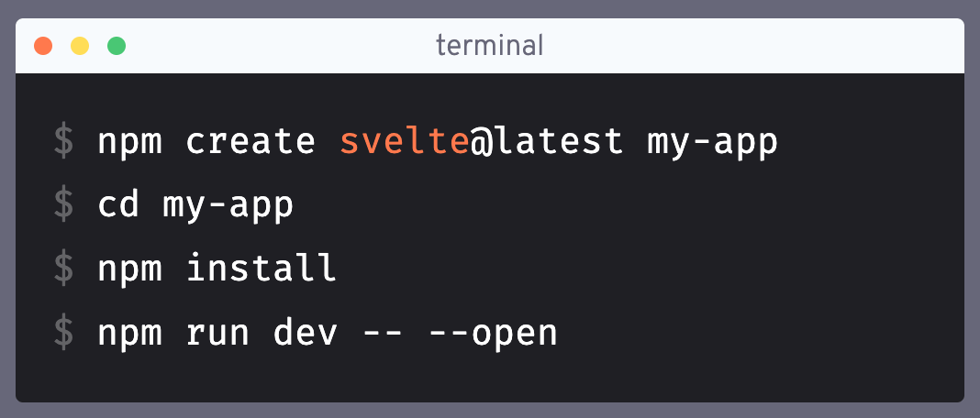This screenshot has height=418, width=980.
Task: Click the word install
Action: pos(262,268)
